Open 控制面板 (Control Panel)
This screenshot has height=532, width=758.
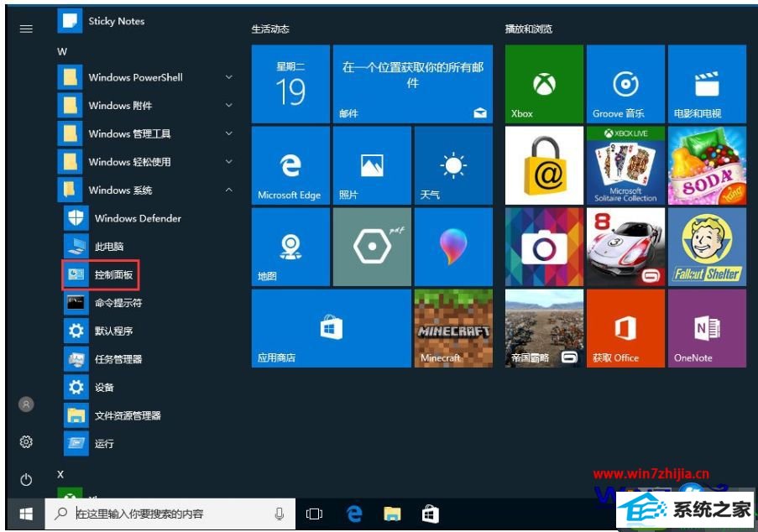pyautogui.click(x=100, y=274)
